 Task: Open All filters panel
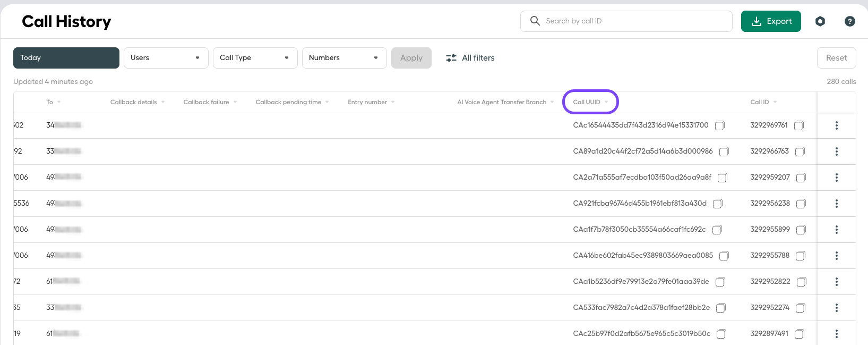coord(470,58)
